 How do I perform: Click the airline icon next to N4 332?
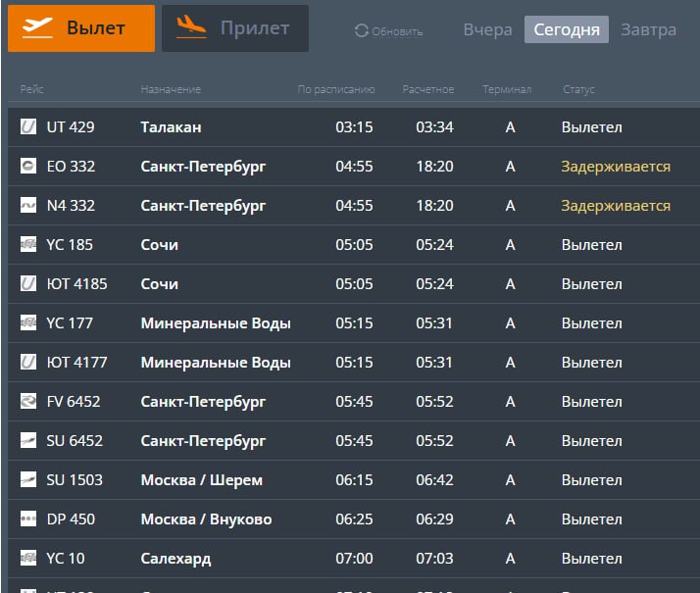(28, 206)
